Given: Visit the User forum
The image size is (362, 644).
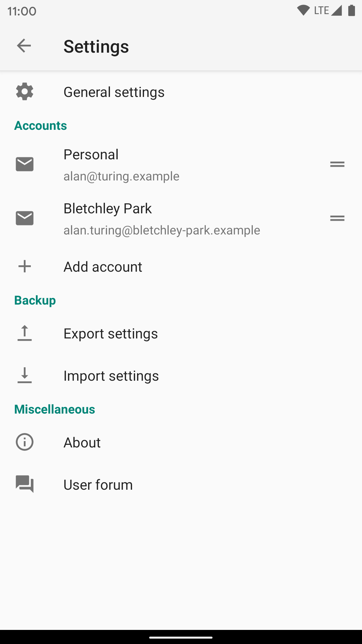Looking at the screenshot, I should (x=98, y=485).
